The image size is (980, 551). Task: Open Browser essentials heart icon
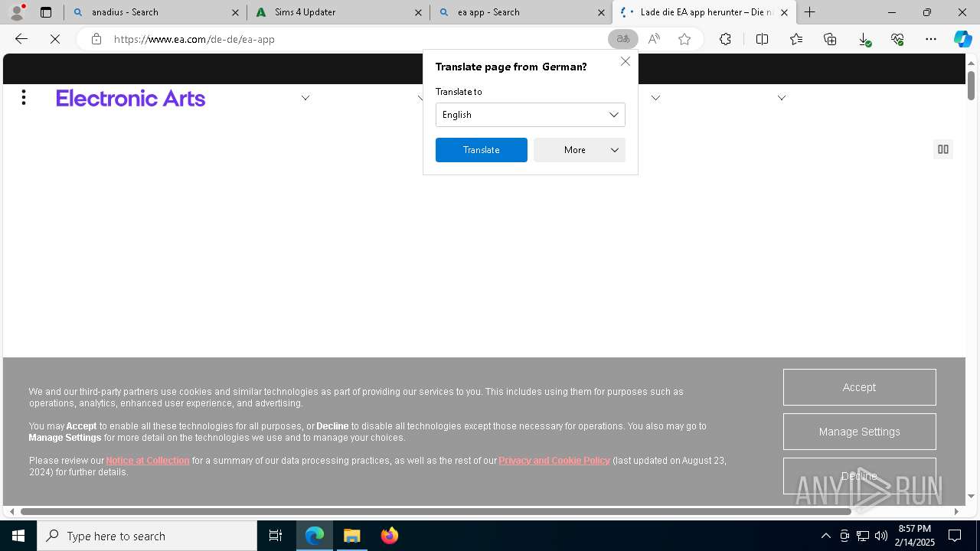[897, 39]
